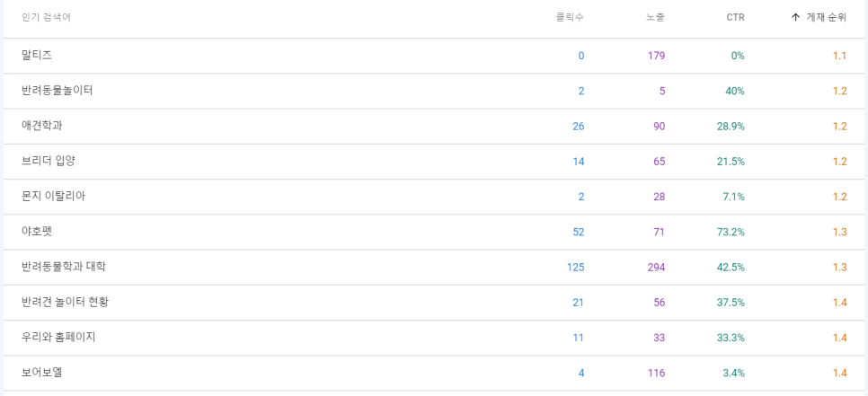Select the 반려견 놀이터 현황 row
The image size is (868, 396).
tap(433, 303)
